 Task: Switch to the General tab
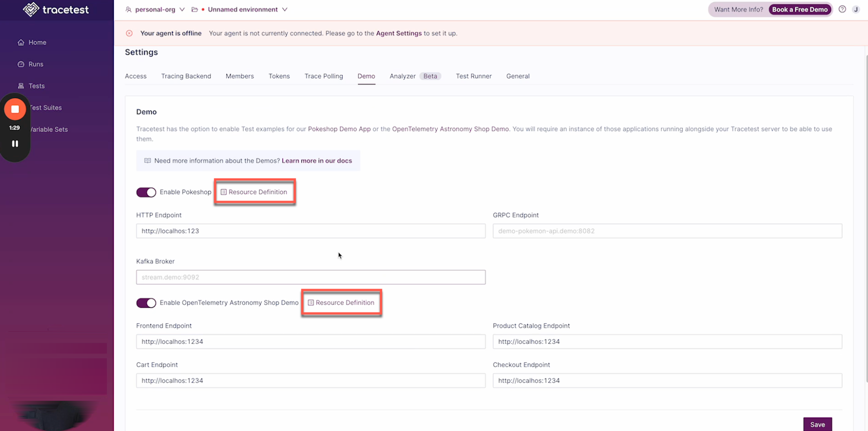(x=517, y=76)
